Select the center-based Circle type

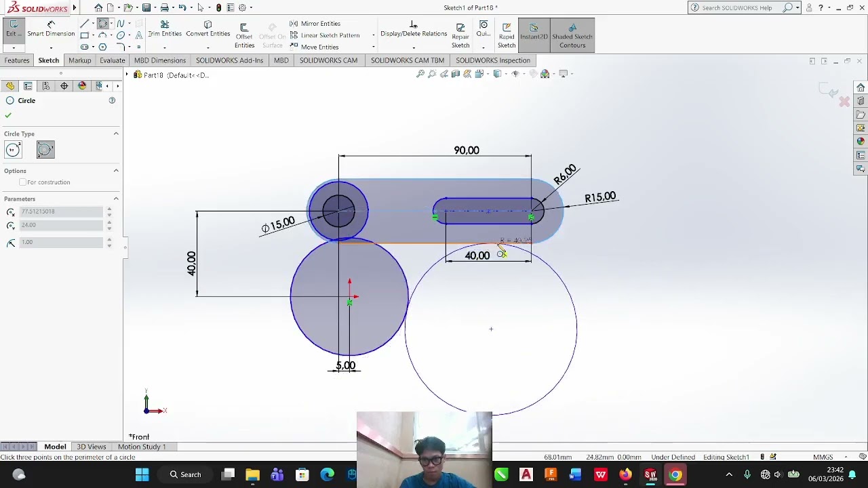click(x=13, y=150)
